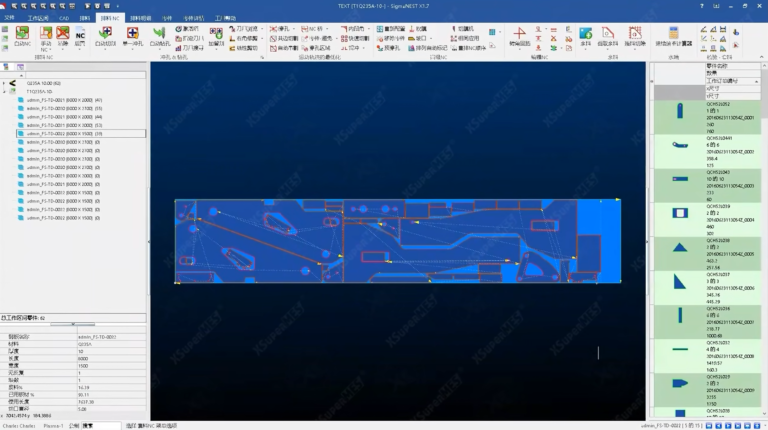Screen dimensions: 768x430
Task: Click the 快速切割 rapid cutting icon
Action: [344, 38]
